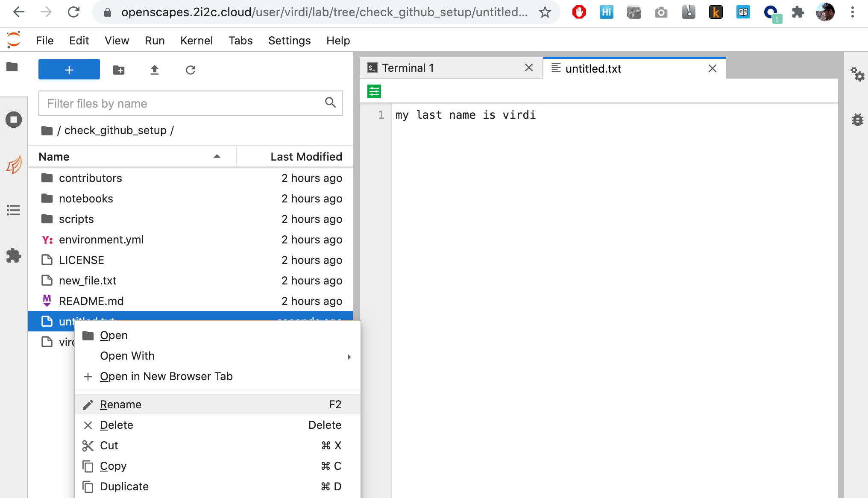The width and height of the screenshot is (868, 498).
Task: Choose Rename from the context menu
Action: 120,404
